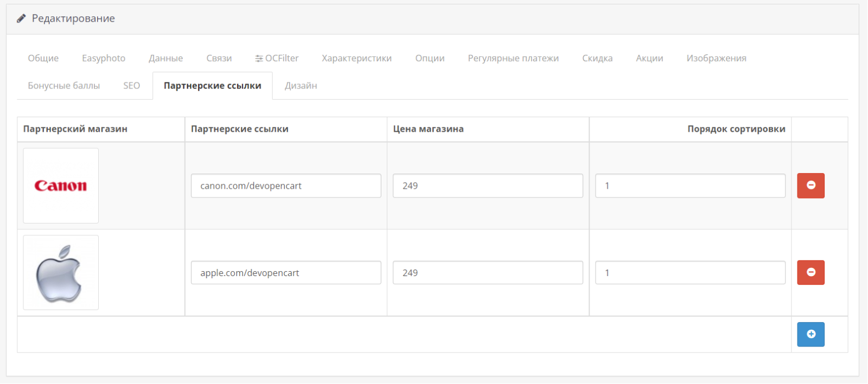Switch to the Данные tab
868x384 pixels.
[x=166, y=58]
